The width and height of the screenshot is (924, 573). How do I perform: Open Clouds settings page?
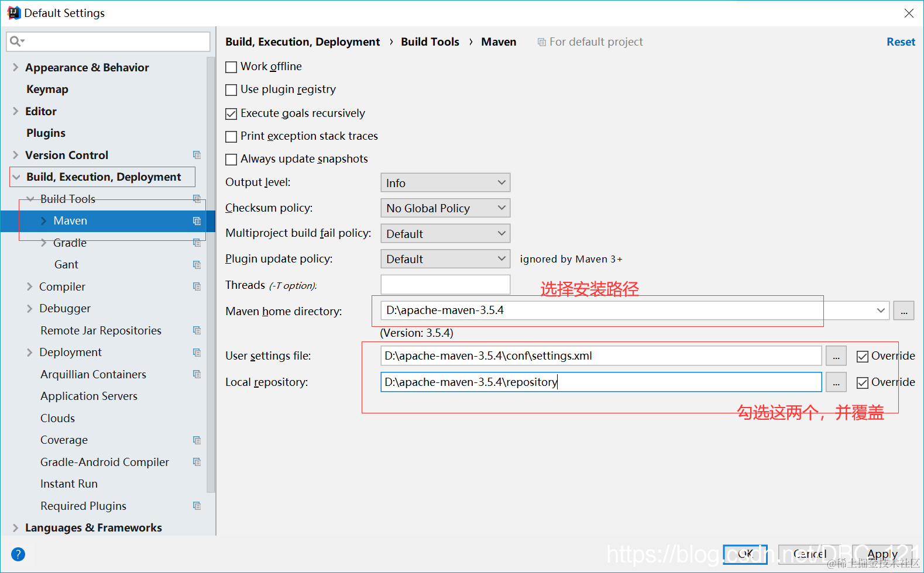(57, 418)
